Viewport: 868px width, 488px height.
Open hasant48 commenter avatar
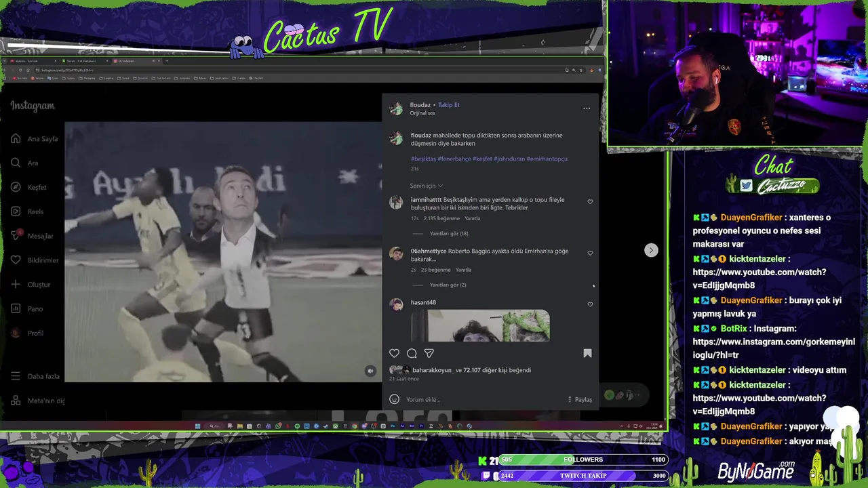coord(396,304)
